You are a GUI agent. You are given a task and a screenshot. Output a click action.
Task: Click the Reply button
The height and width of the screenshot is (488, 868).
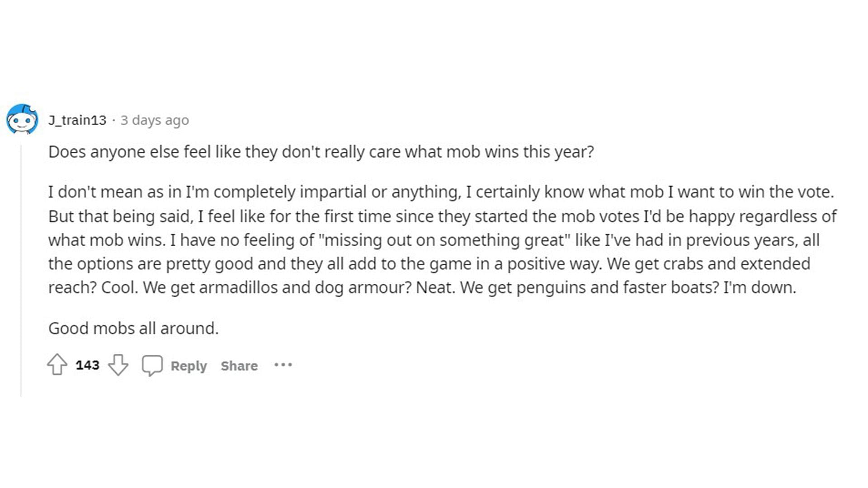pyautogui.click(x=189, y=366)
